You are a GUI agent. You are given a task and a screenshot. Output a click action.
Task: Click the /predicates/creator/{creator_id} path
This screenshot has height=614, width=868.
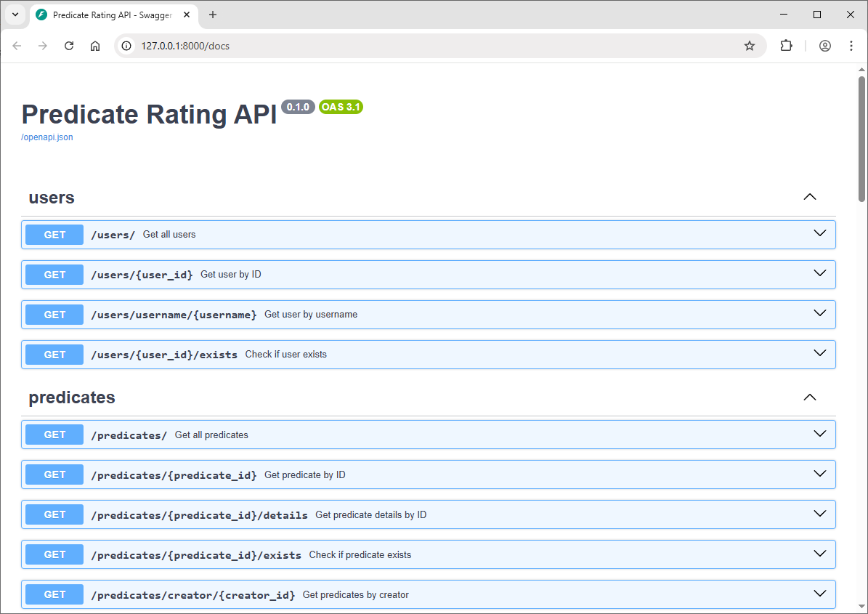point(192,594)
